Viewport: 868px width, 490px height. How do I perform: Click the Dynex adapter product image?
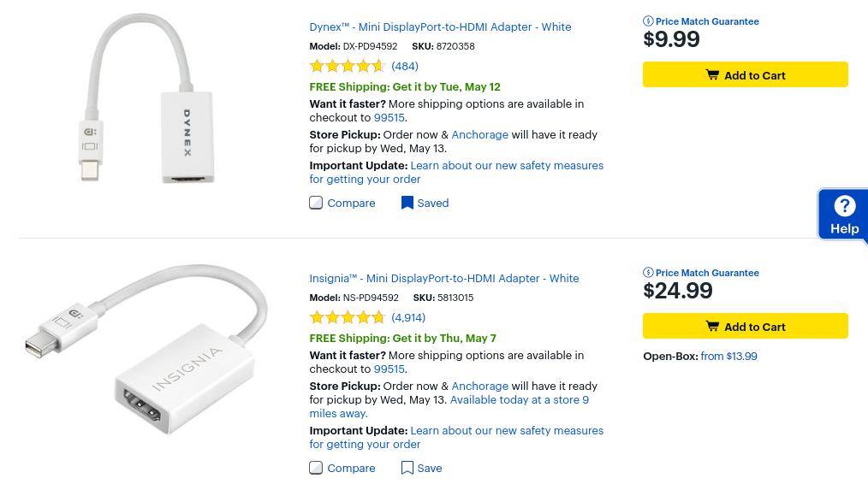point(147,98)
